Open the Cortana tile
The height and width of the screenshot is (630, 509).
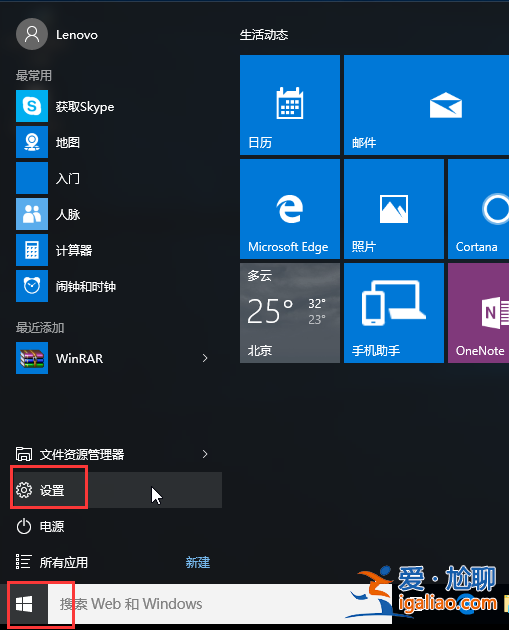click(x=478, y=209)
